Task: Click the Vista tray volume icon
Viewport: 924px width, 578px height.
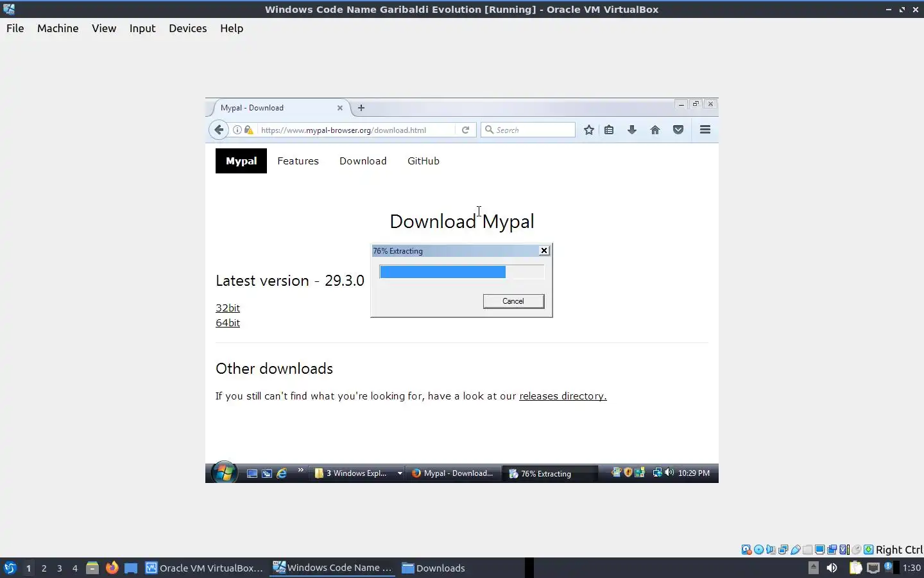Action: tap(669, 472)
